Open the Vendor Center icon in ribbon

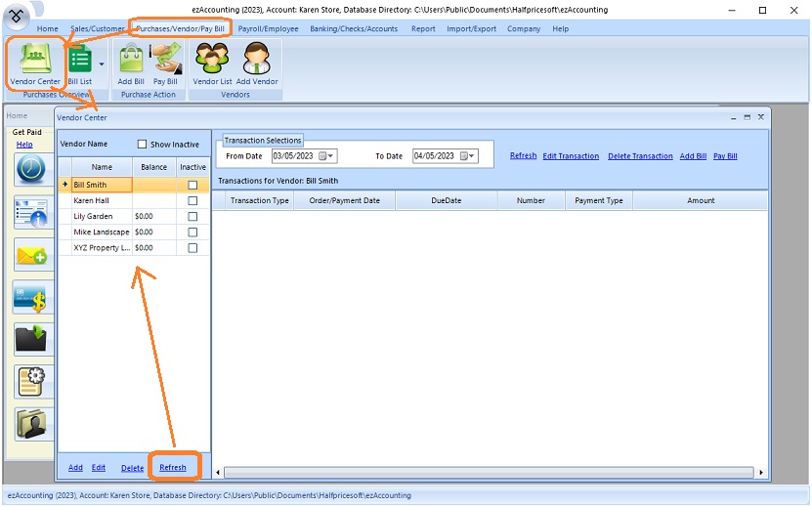pyautogui.click(x=35, y=63)
